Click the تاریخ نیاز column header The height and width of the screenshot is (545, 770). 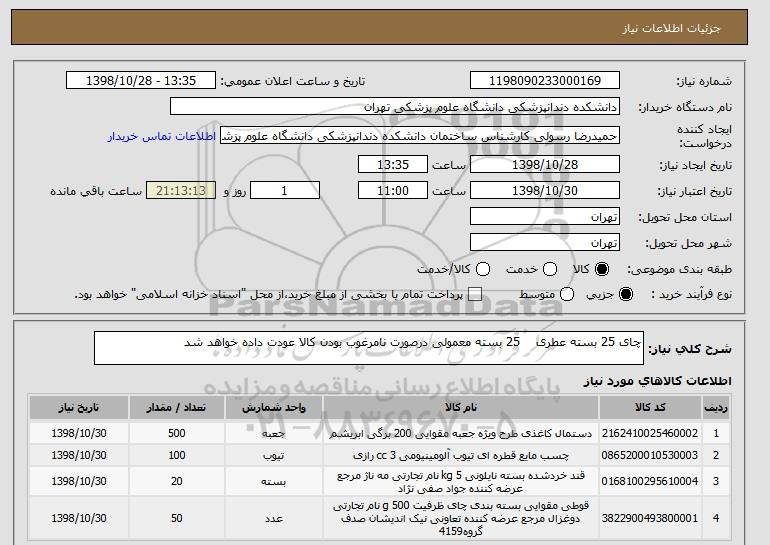point(79,408)
